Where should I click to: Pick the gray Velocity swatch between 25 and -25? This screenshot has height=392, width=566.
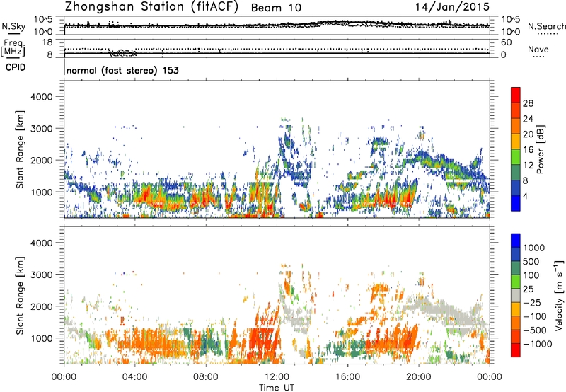tap(516, 296)
